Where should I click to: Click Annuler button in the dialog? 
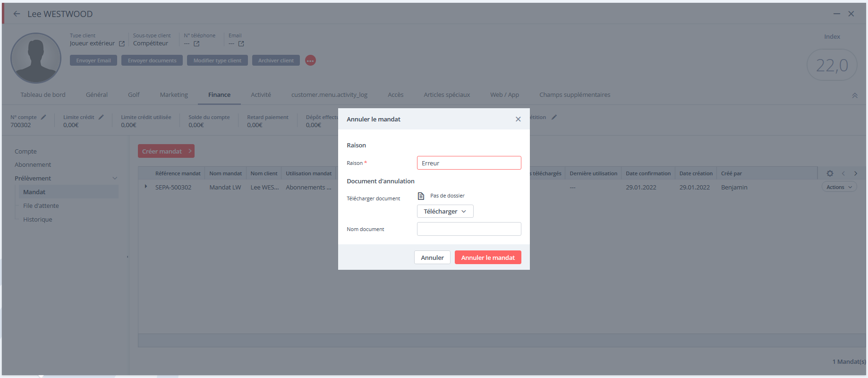(432, 258)
